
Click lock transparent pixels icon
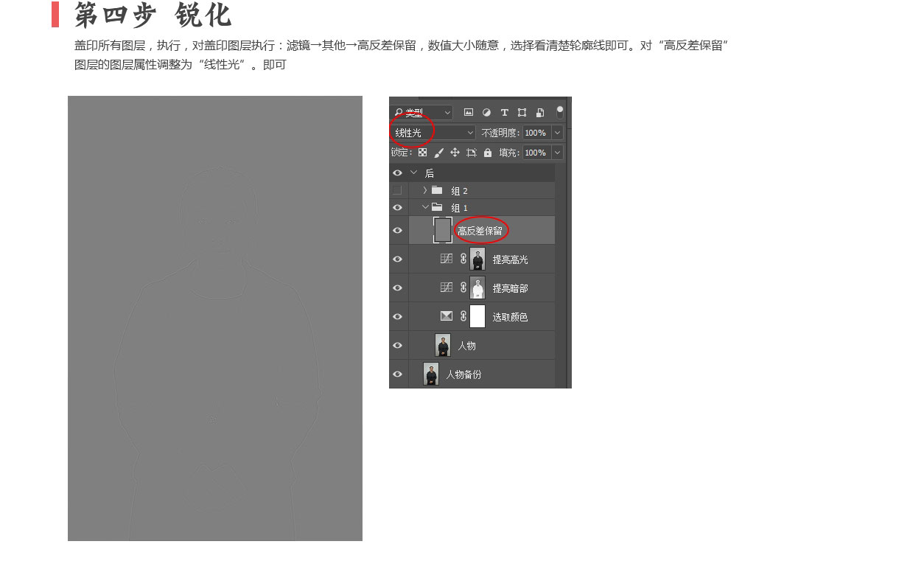tap(422, 153)
